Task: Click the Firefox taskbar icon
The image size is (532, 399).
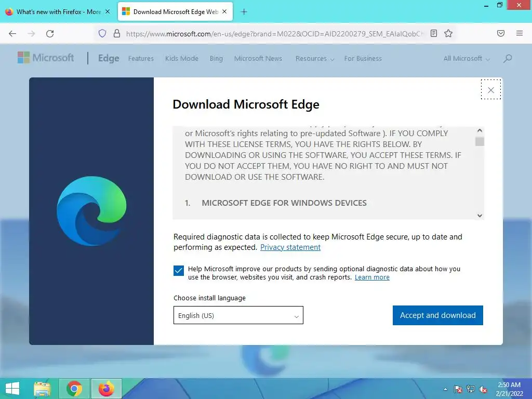Action: (x=106, y=389)
